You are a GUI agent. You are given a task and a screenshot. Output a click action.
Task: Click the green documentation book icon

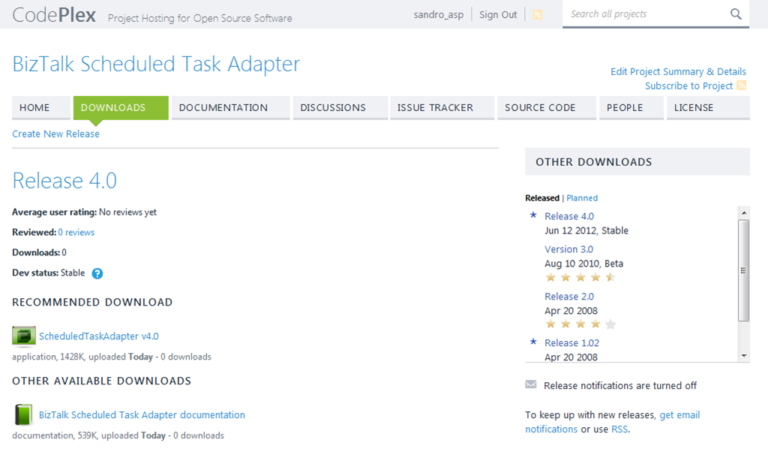(x=23, y=414)
